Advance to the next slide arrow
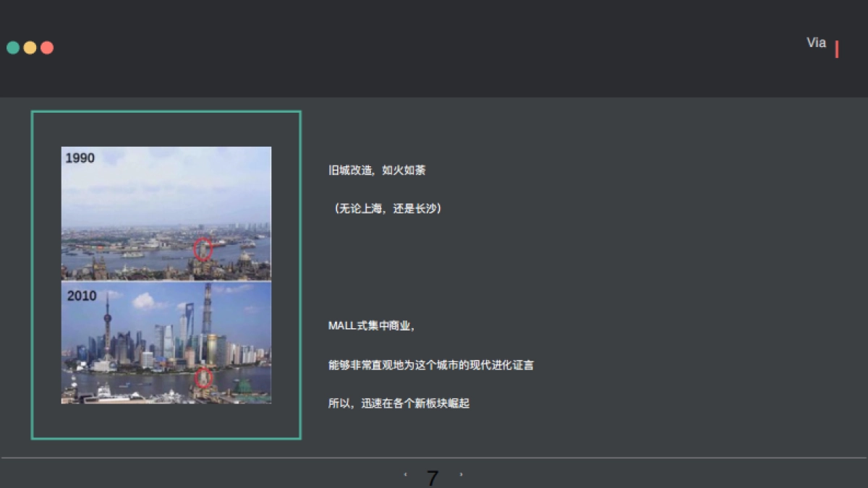Screen dimensions: 868x488 (461, 475)
